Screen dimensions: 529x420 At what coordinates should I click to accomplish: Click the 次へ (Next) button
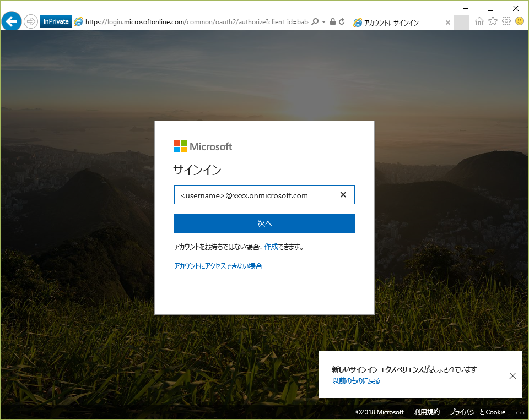click(264, 223)
